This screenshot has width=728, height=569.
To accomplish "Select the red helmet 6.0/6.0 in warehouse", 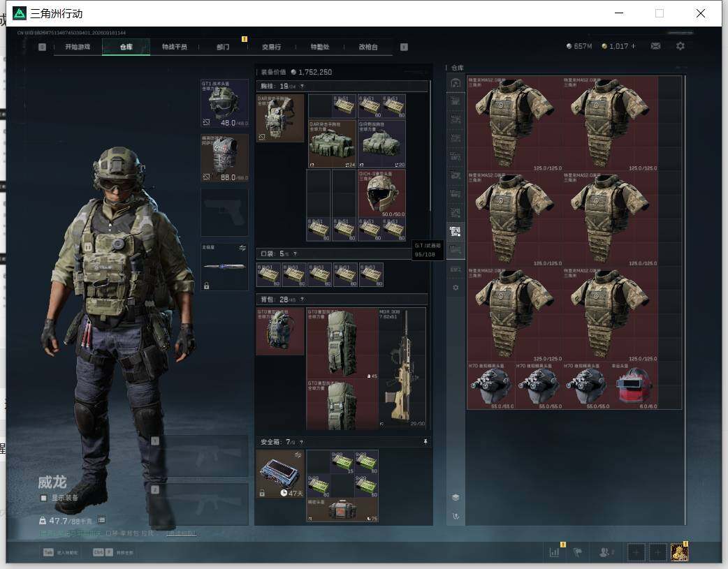I will [634, 385].
